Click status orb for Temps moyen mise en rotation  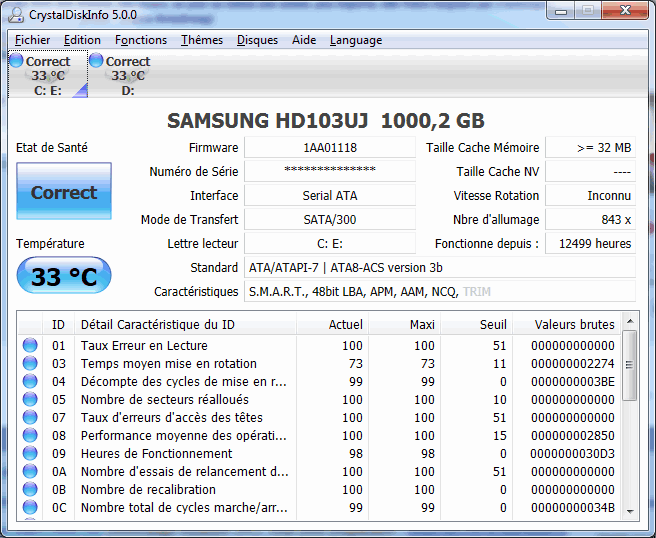click(29, 364)
